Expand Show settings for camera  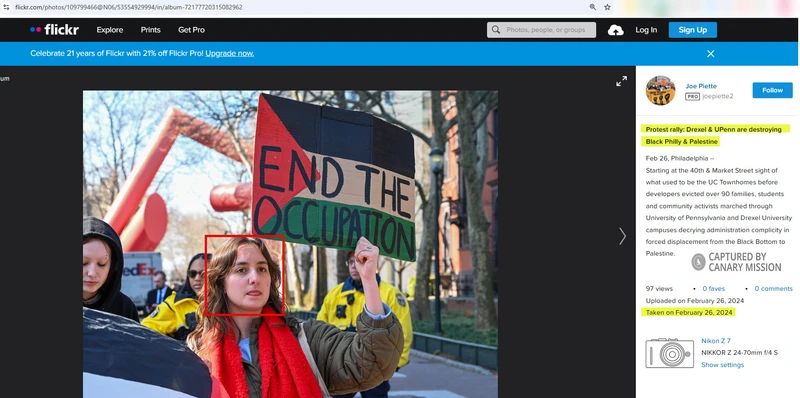(722, 365)
